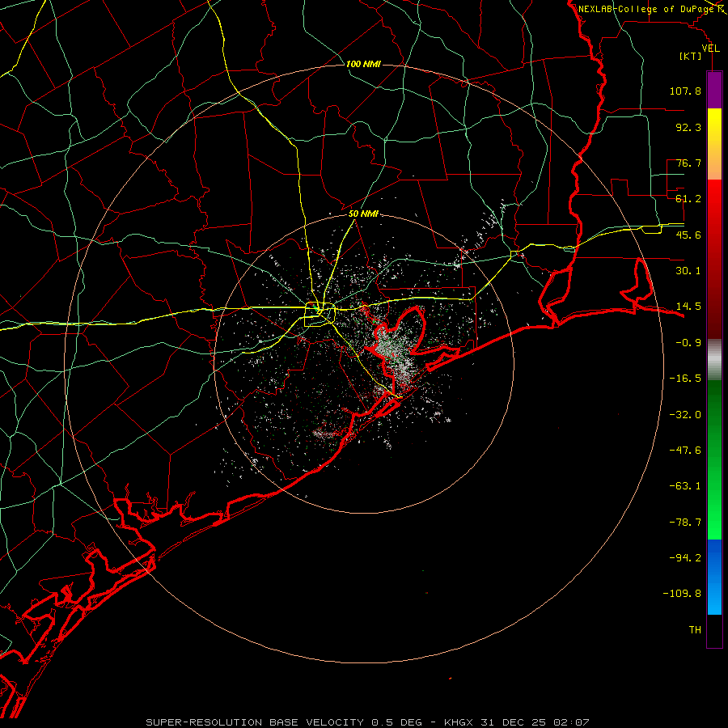Click the black TH segment of the color bar

click(714, 631)
